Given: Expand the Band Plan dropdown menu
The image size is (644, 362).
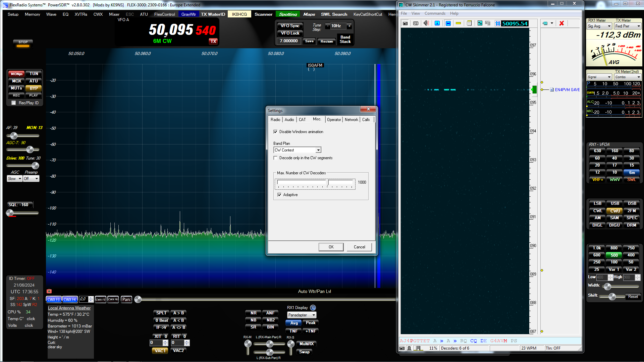Looking at the screenshot, I should point(318,150).
